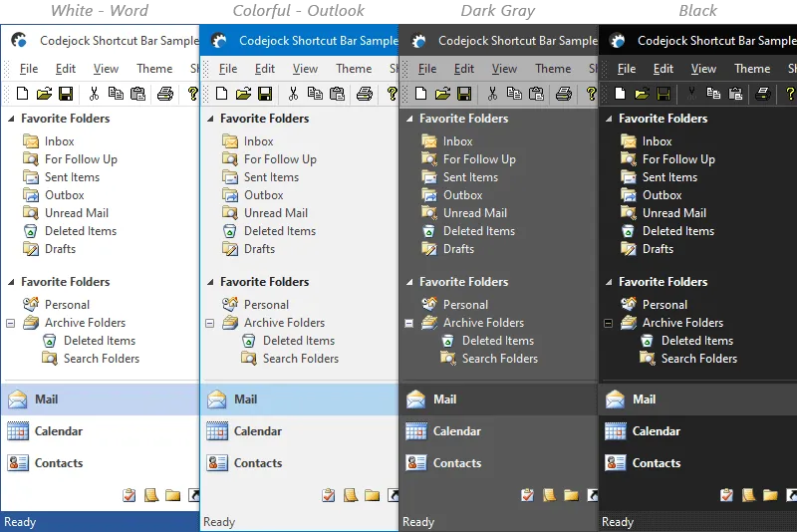Click the Help question icon in Colorful window
797x532 pixels.
point(392,94)
